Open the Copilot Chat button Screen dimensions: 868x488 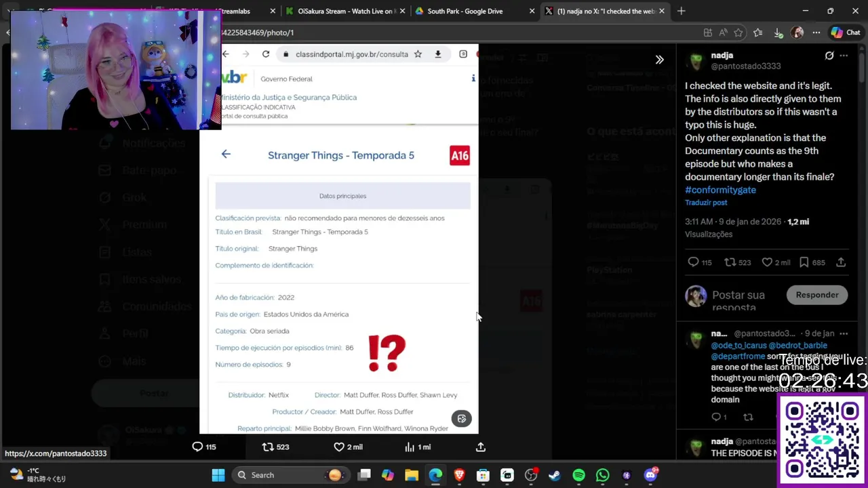click(x=846, y=33)
